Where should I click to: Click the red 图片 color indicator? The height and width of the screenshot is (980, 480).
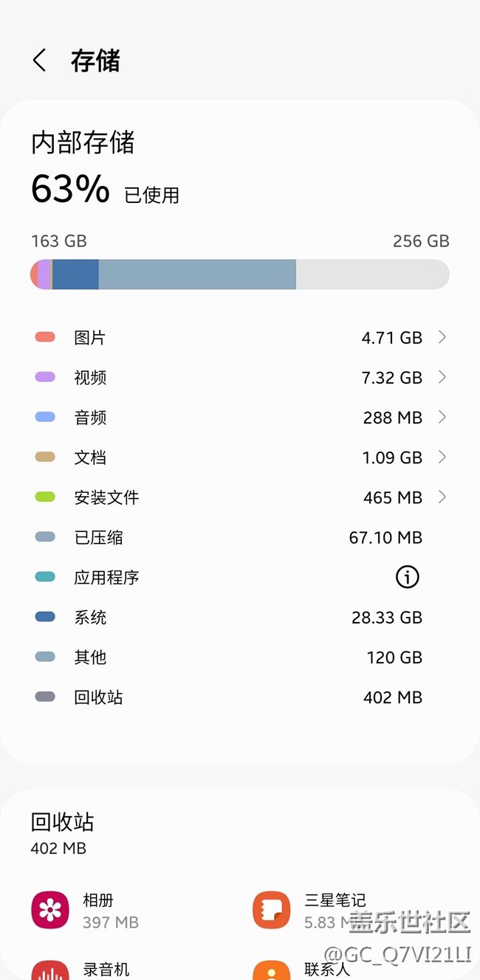pos(45,337)
